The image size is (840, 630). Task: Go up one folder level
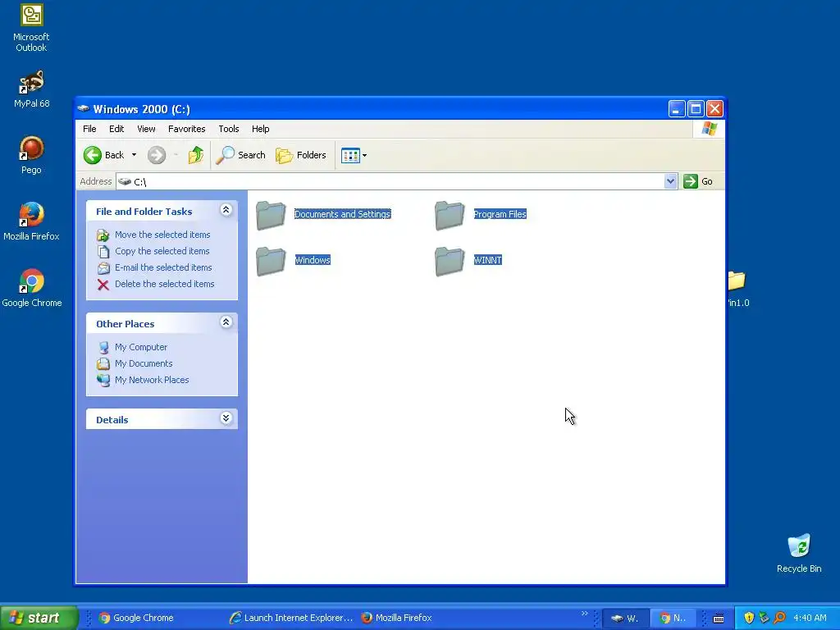pyautogui.click(x=195, y=155)
